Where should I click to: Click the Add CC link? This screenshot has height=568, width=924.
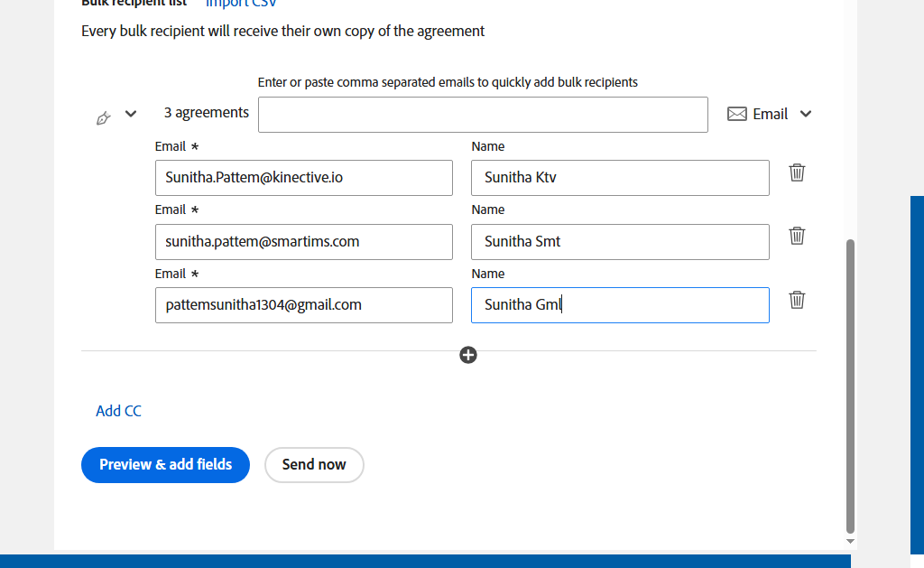point(118,411)
